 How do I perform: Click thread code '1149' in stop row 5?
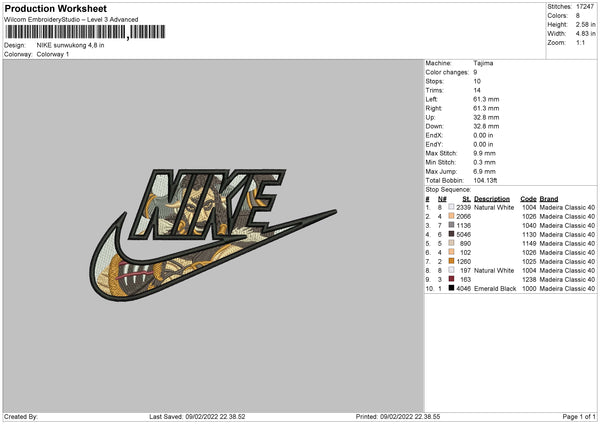(x=529, y=243)
